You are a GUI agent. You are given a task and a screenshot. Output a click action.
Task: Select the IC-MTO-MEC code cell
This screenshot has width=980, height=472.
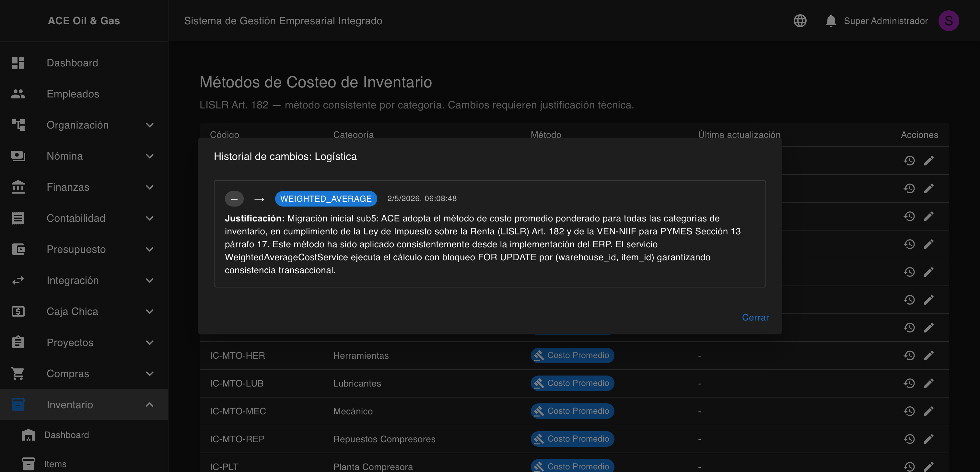238,411
